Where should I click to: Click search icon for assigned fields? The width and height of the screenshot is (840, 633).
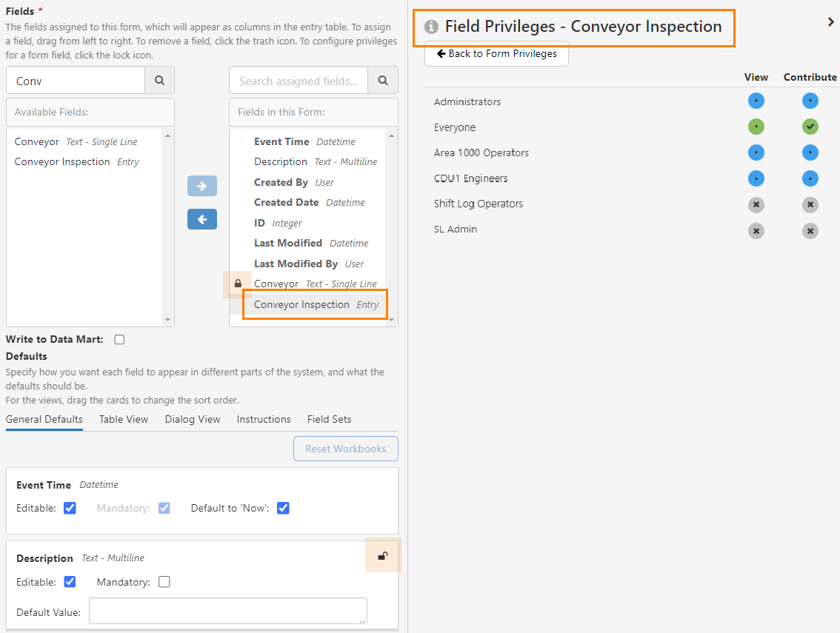coord(383,81)
